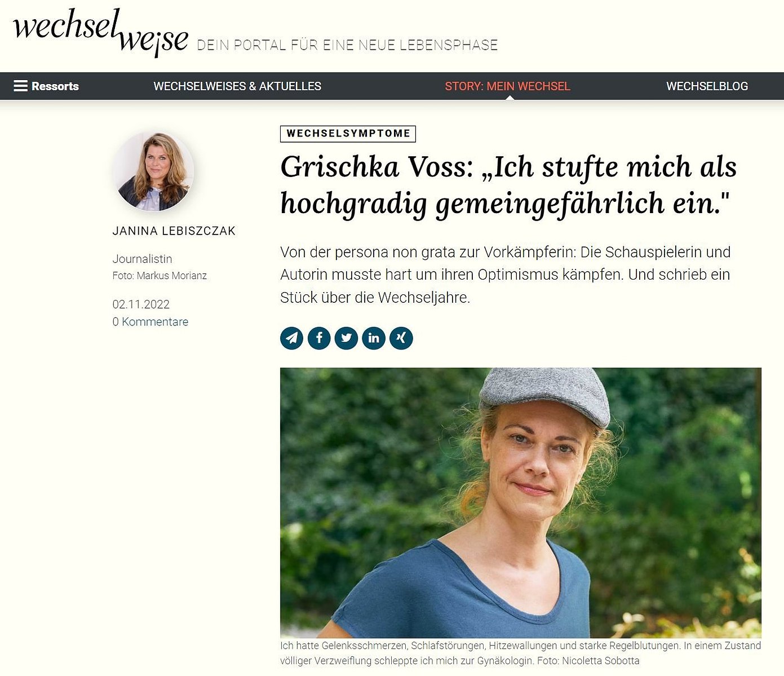Share the article on Twitter
The image size is (784, 676).
pos(346,338)
